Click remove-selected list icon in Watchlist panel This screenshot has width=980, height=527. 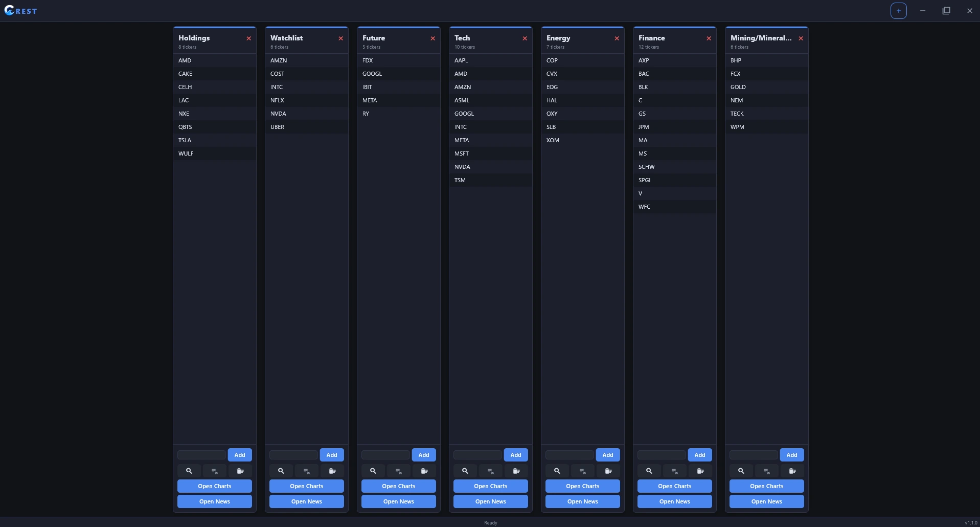(307, 471)
